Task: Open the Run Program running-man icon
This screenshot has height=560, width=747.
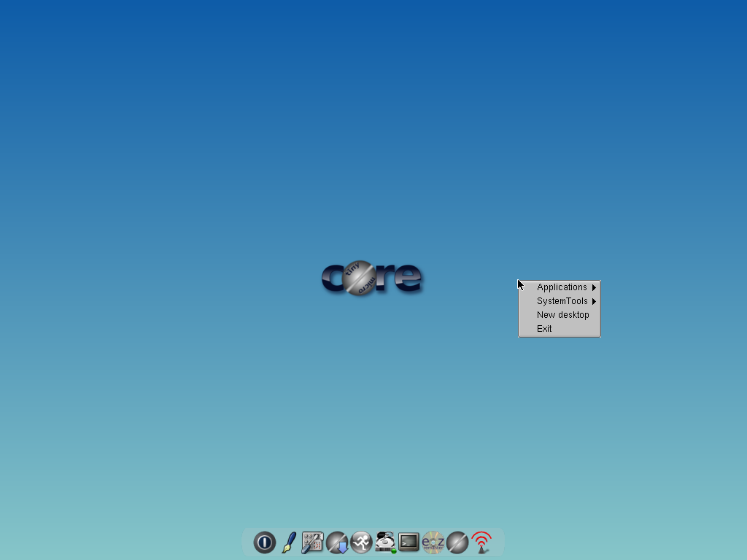Action: [x=361, y=542]
